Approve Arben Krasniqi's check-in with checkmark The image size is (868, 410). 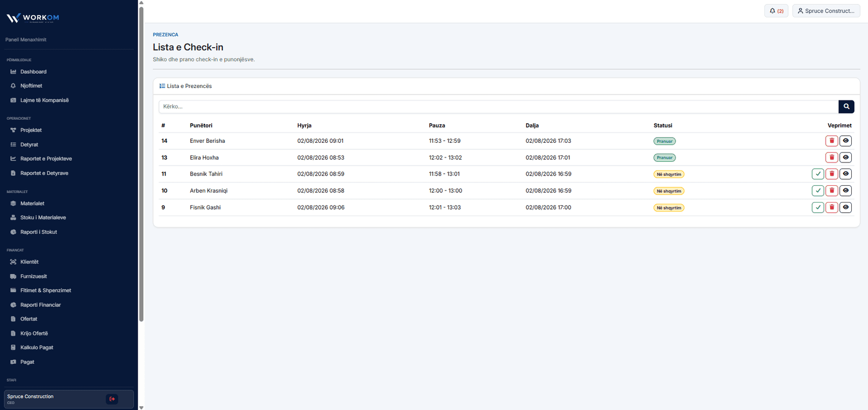click(818, 191)
